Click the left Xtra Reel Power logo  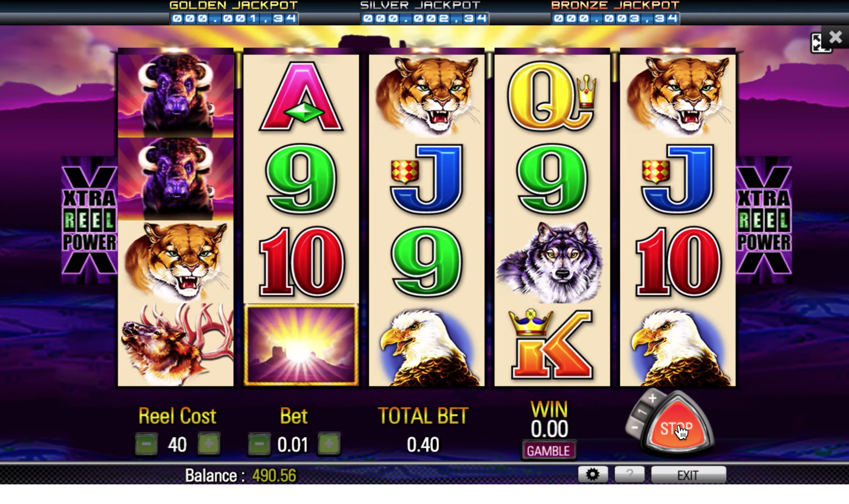coord(89,220)
